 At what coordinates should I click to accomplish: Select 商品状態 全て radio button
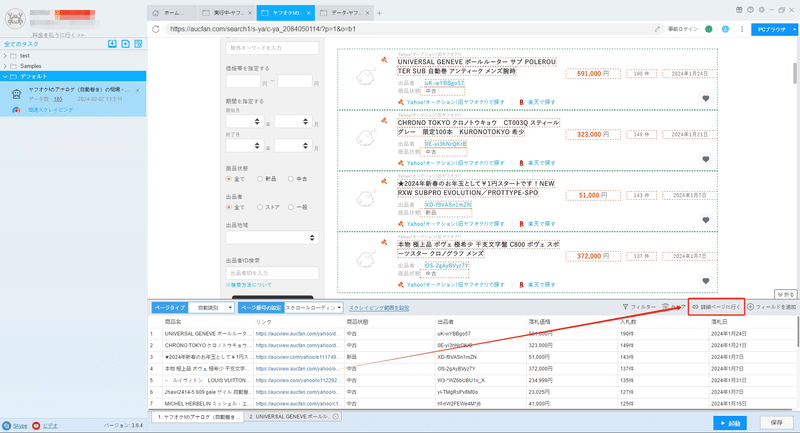pyautogui.click(x=229, y=179)
